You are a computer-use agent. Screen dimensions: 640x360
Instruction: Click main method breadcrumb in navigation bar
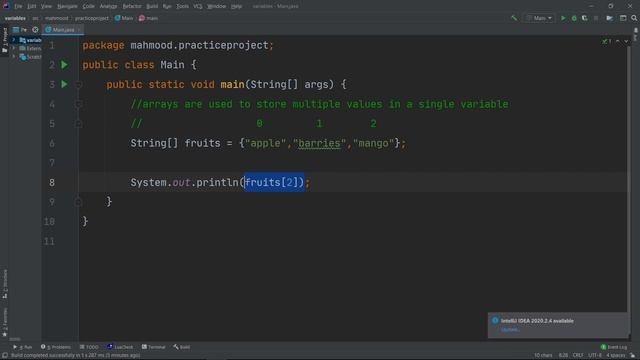pyautogui.click(x=148, y=18)
